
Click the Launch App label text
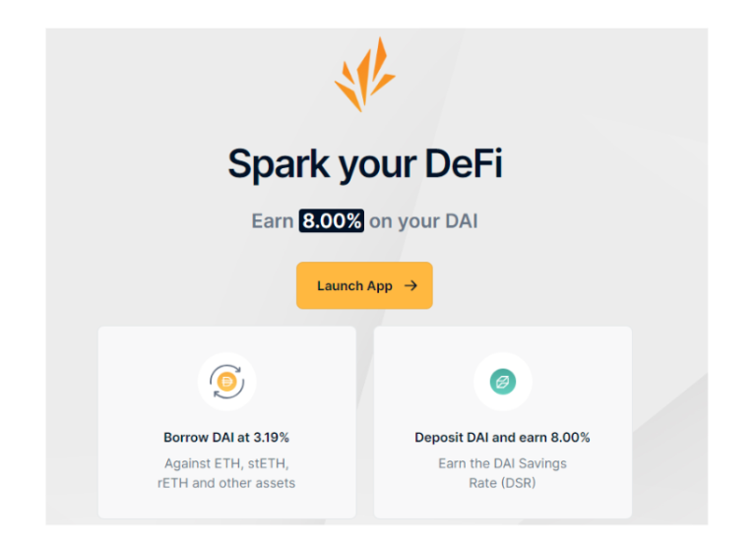point(354,285)
